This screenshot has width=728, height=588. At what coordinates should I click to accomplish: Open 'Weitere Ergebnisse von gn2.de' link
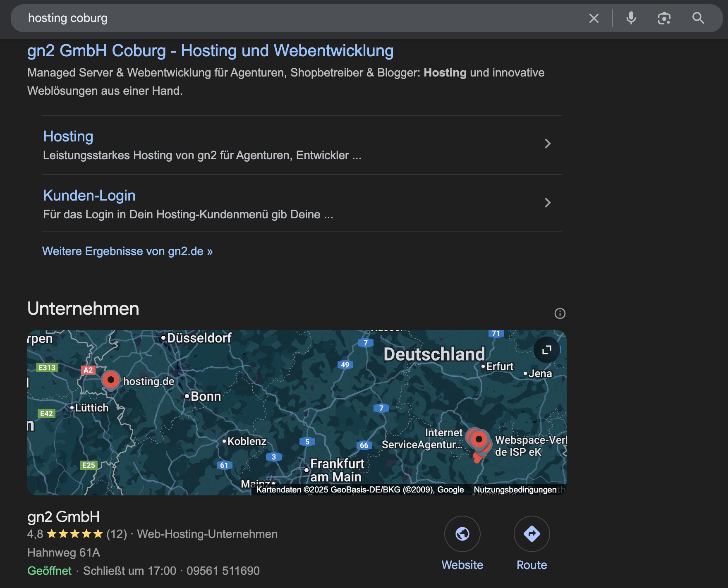[127, 251]
